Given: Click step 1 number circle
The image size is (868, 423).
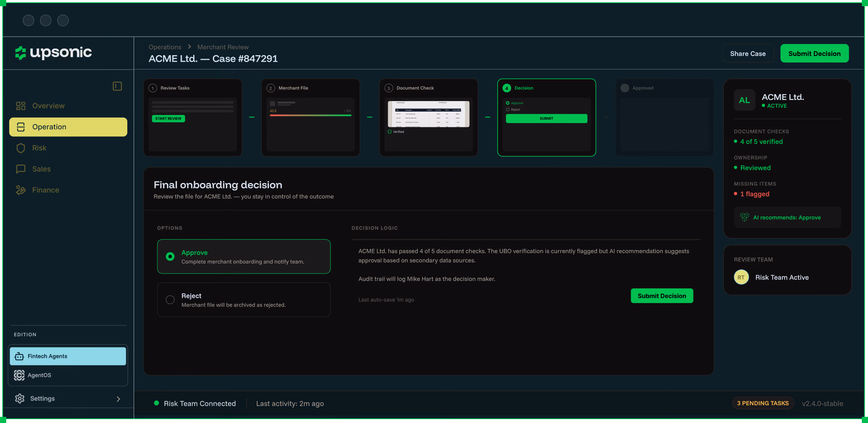Looking at the screenshot, I should (x=153, y=88).
